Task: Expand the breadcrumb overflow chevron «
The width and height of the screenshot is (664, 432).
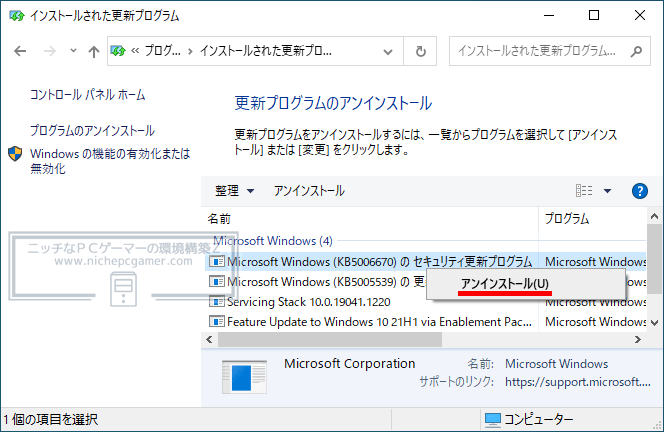Action: [135, 51]
